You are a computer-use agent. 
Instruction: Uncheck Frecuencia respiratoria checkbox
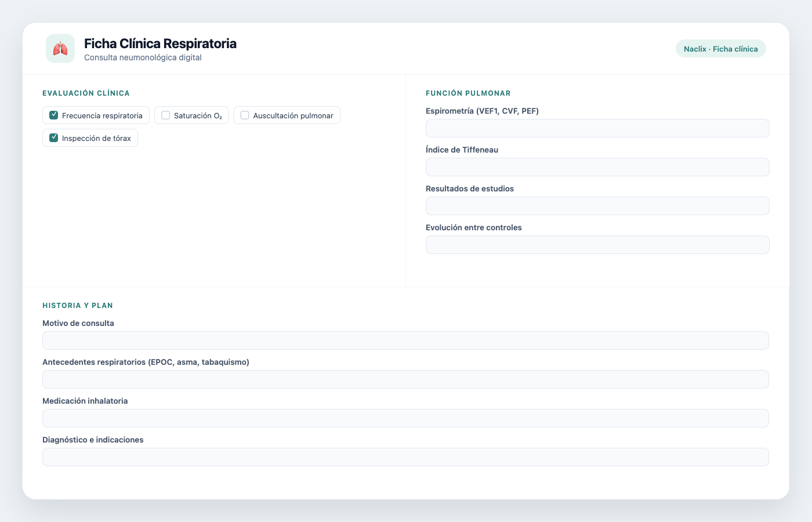point(54,115)
